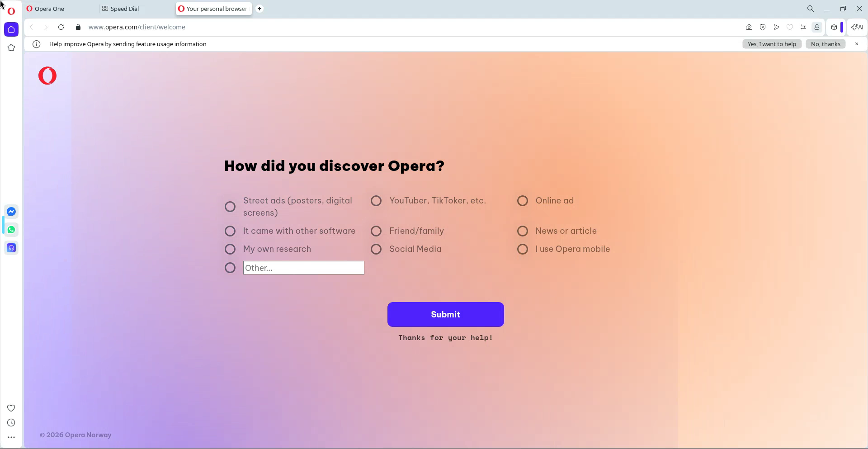Viewport: 868px width, 449px height.
Task: Open Messenger in the sidebar
Action: pos(11,212)
